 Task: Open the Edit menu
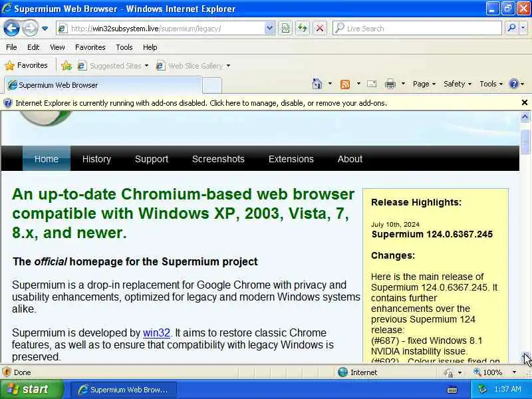point(33,47)
